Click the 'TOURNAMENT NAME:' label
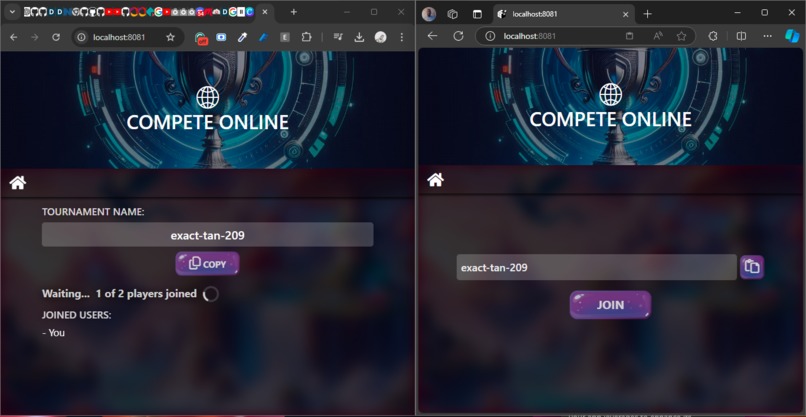This screenshot has width=806, height=417. coord(93,212)
